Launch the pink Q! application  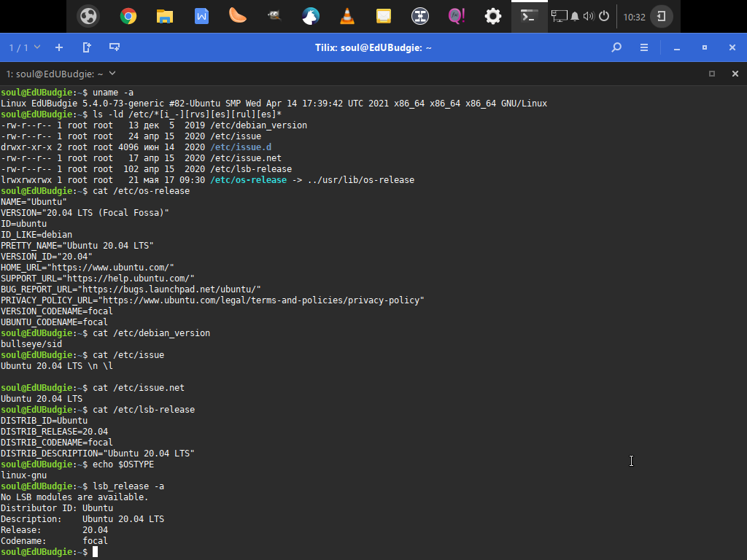click(x=457, y=16)
